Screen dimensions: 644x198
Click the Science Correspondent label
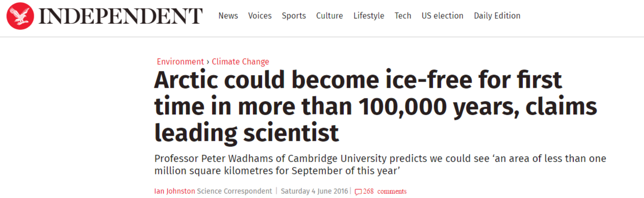pyautogui.click(x=234, y=191)
